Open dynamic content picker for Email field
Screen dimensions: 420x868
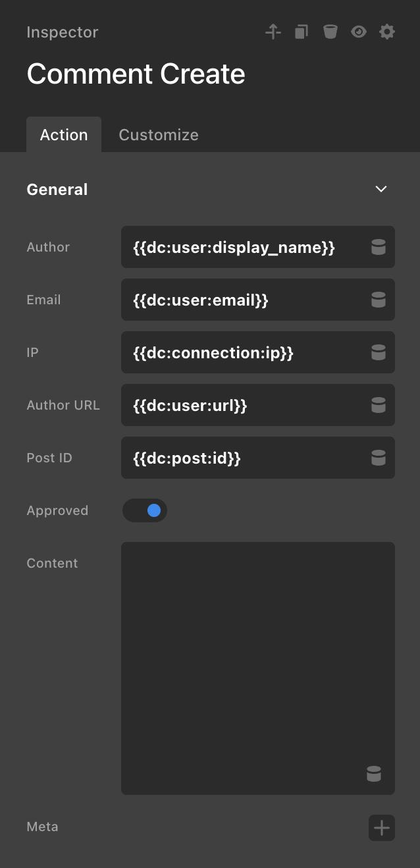click(x=378, y=300)
